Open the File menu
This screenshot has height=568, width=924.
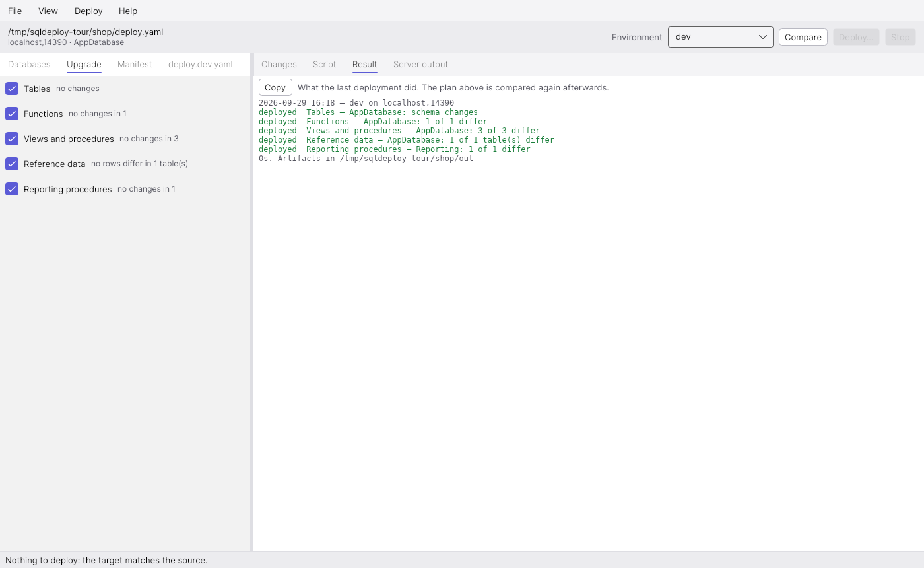click(15, 11)
